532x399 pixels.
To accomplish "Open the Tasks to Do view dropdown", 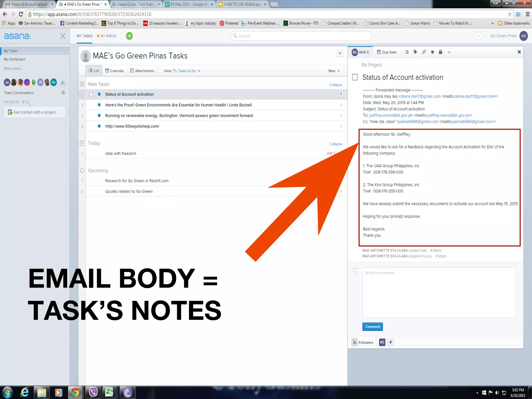I will point(187,71).
